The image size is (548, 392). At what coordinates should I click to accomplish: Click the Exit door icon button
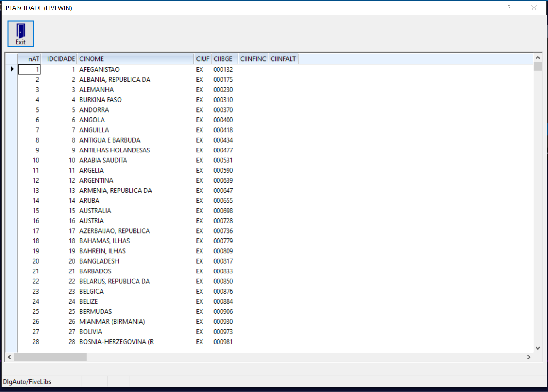pyautogui.click(x=21, y=34)
